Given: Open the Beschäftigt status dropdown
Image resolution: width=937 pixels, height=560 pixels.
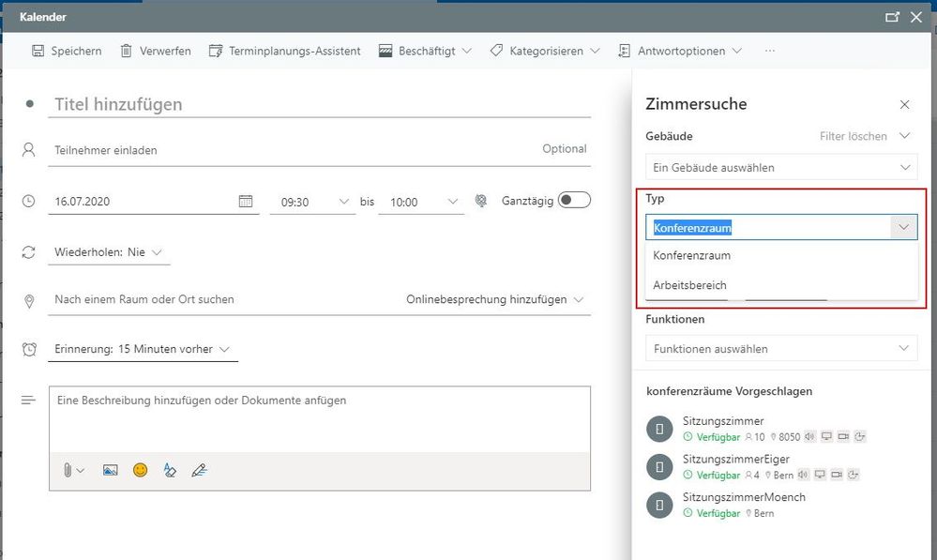Looking at the screenshot, I should 425,51.
